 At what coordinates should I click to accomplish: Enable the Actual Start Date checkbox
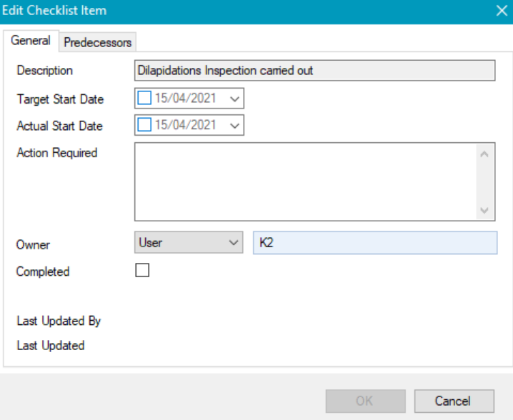coord(144,125)
